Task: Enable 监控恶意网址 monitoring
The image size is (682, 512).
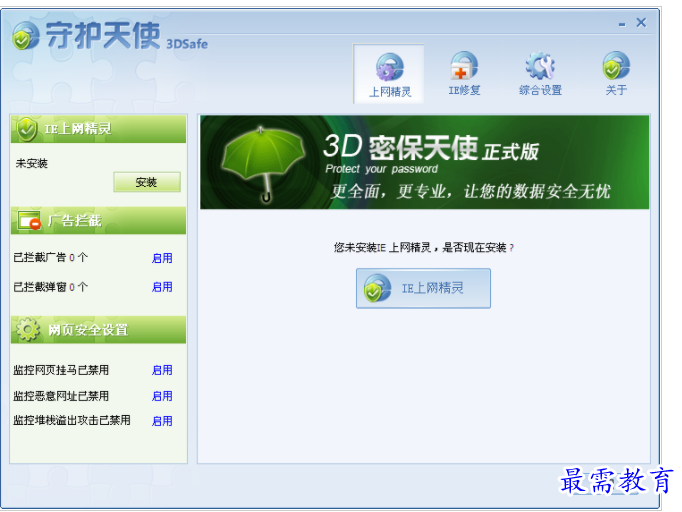Action: pos(162,396)
